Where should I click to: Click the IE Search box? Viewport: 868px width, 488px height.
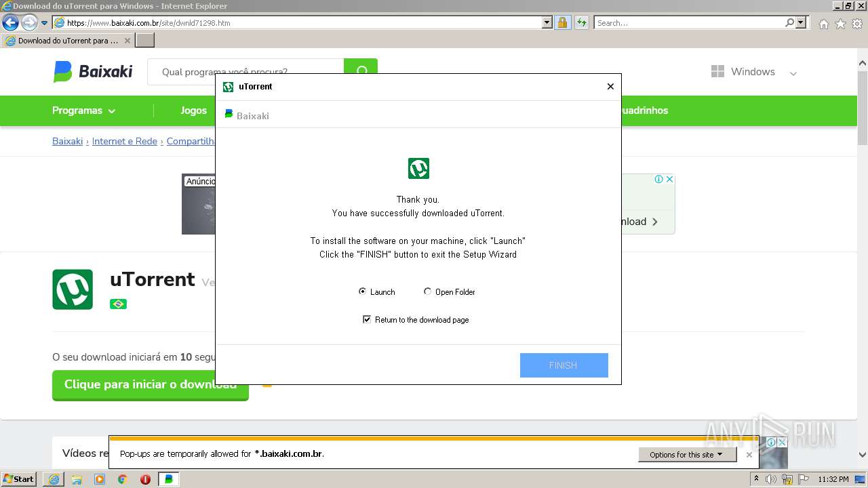[x=689, y=22]
